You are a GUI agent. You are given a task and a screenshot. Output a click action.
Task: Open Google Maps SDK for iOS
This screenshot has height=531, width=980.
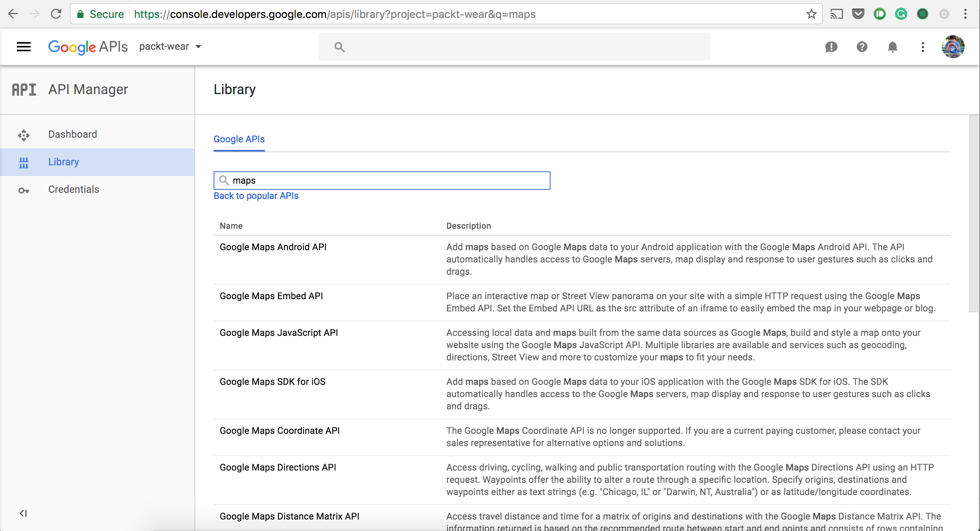[272, 382]
